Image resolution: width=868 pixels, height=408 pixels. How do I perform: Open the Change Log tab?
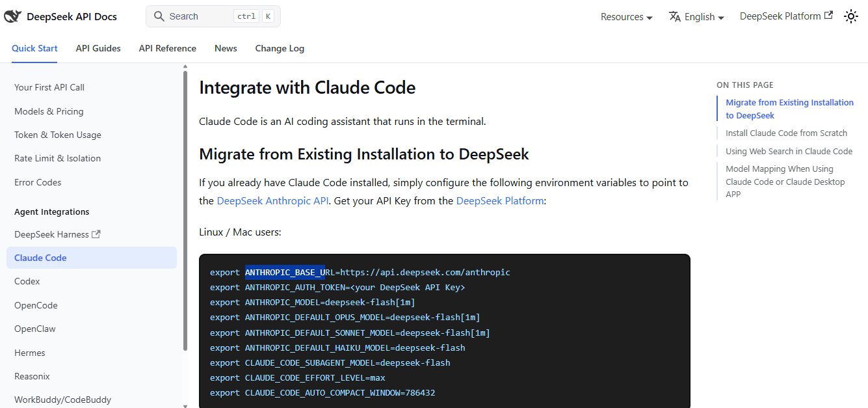click(280, 48)
